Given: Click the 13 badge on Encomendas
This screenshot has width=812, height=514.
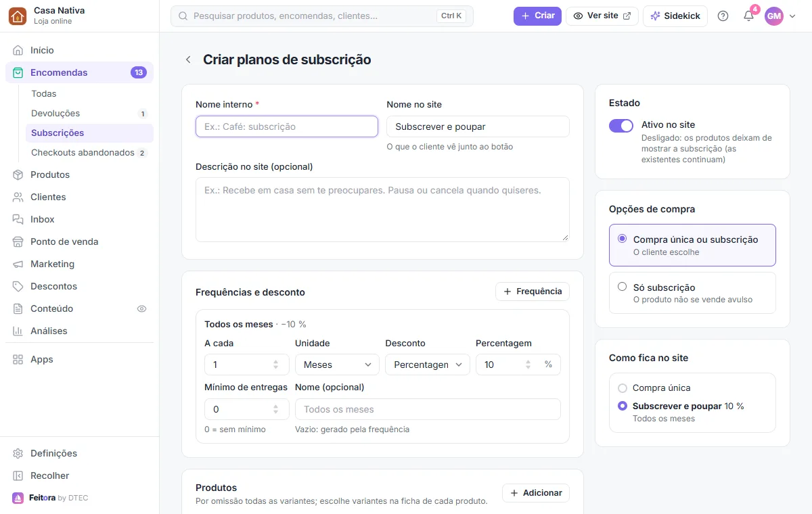Looking at the screenshot, I should coord(139,73).
